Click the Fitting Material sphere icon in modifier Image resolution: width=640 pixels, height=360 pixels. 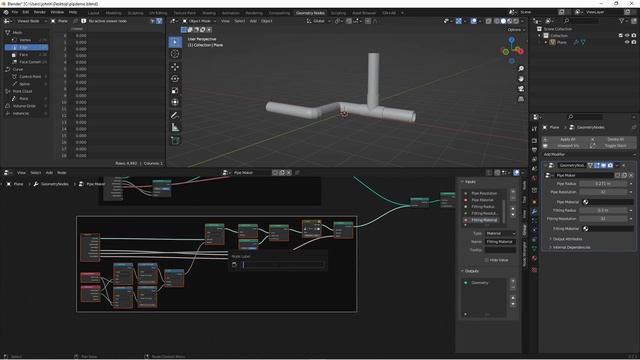coord(586,229)
